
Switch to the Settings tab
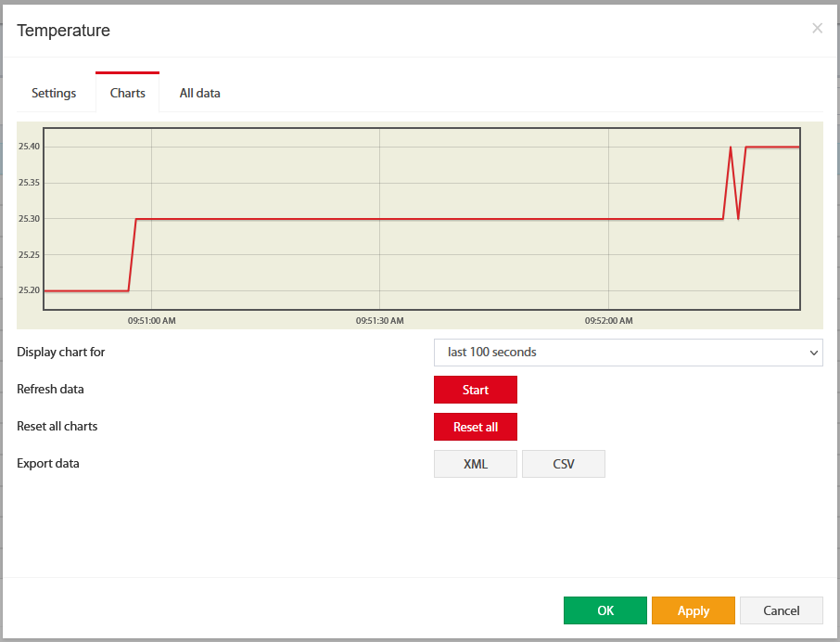(x=54, y=94)
